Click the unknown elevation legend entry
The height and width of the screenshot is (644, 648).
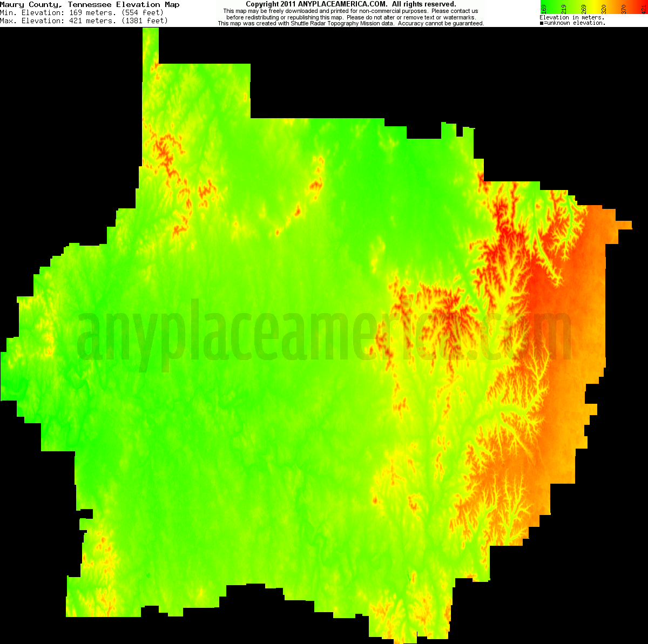click(572, 23)
